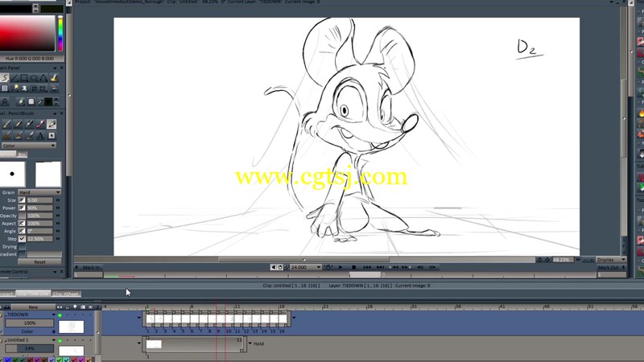Click the Reset button
644x362 pixels.
click(39, 262)
